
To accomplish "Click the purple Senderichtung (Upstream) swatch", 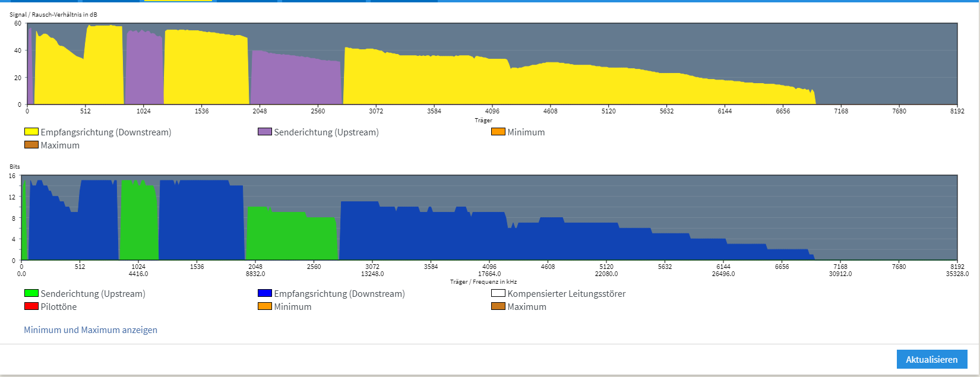I will [265, 132].
